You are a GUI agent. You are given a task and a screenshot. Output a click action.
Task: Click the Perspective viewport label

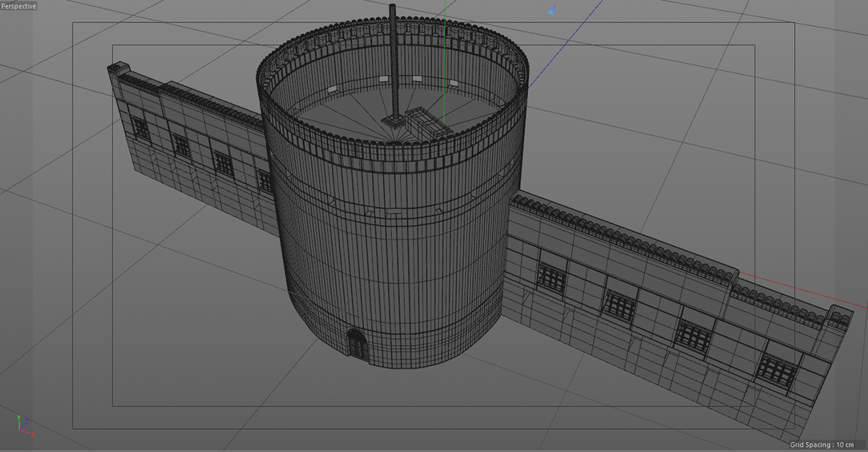(x=19, y=6)
